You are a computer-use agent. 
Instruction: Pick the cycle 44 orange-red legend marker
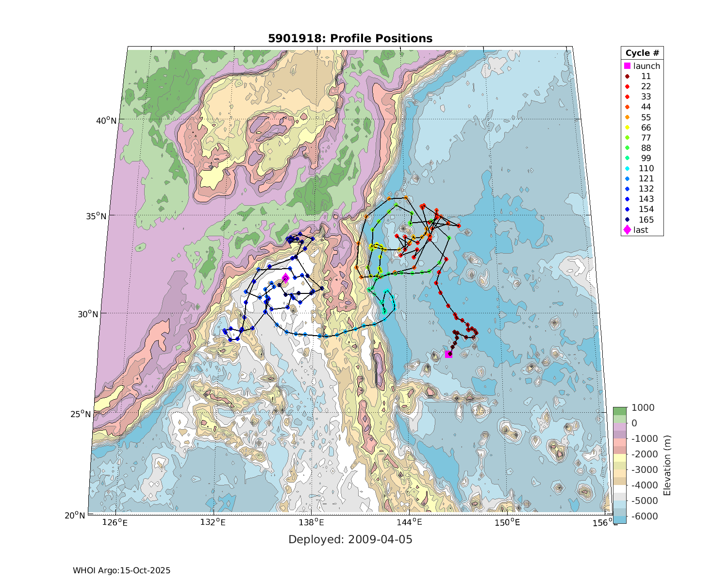point(627,107)
